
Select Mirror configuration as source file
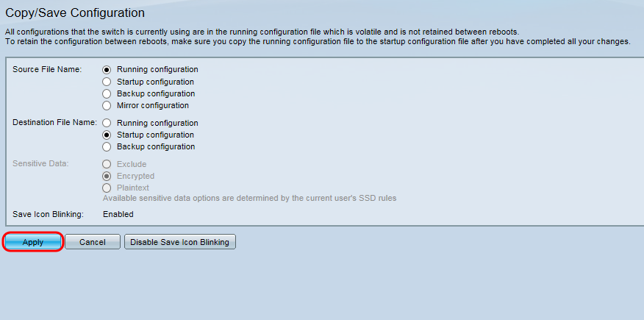pos(107,106)
